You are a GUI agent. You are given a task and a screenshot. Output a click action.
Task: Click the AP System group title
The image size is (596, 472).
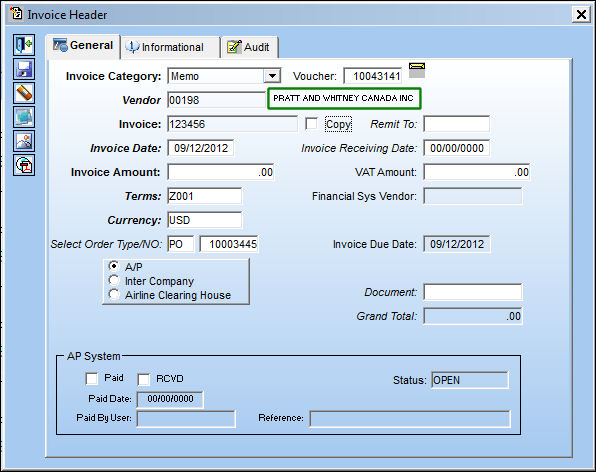[x=94, y=356]
